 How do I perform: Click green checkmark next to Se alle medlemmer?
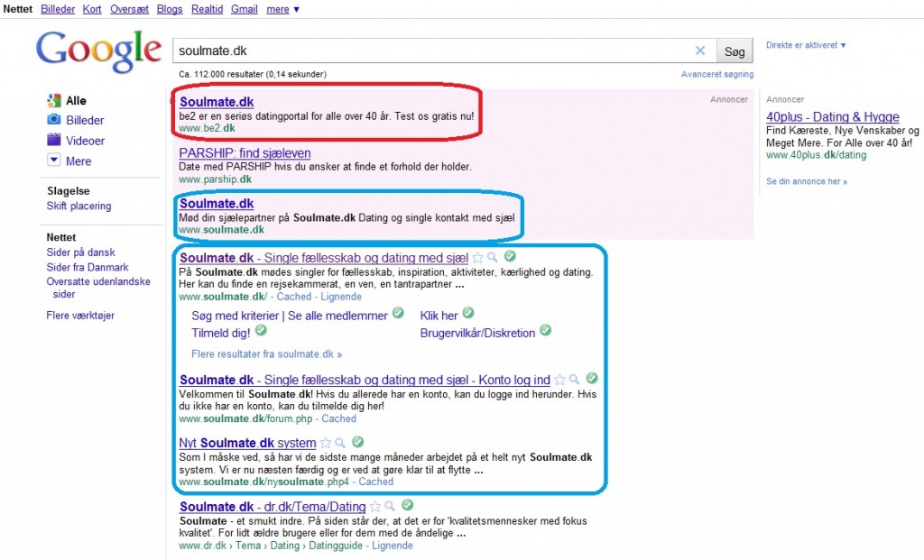click(x=398, y=313)
